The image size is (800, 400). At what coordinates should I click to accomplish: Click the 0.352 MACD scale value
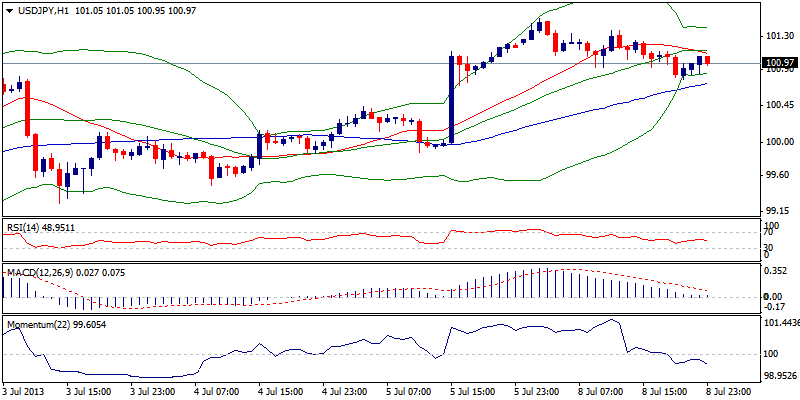775,270
